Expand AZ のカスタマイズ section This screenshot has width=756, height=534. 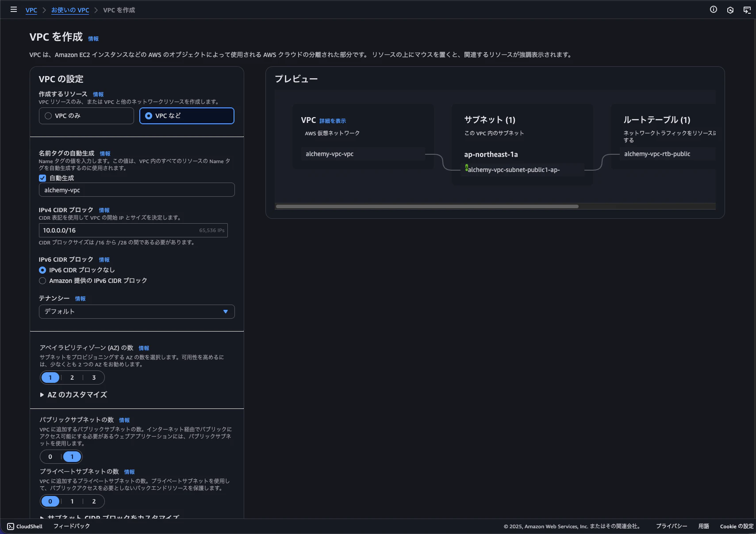coord(73,395)
